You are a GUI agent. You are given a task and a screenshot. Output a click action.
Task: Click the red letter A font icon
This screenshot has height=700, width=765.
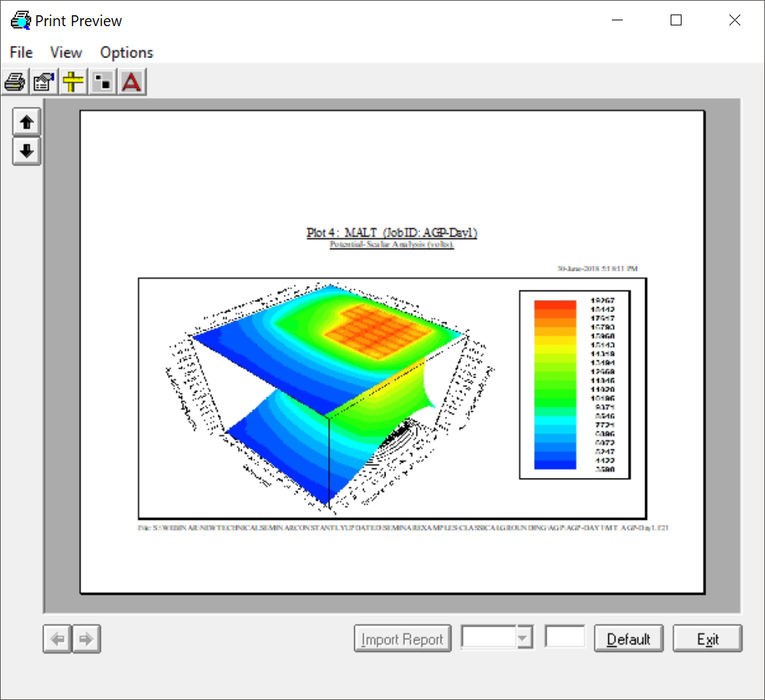tap(131, 82)
